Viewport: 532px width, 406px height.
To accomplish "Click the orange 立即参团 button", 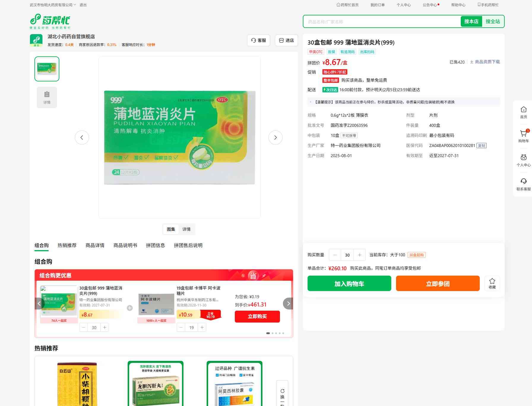I will coord(438,283).
